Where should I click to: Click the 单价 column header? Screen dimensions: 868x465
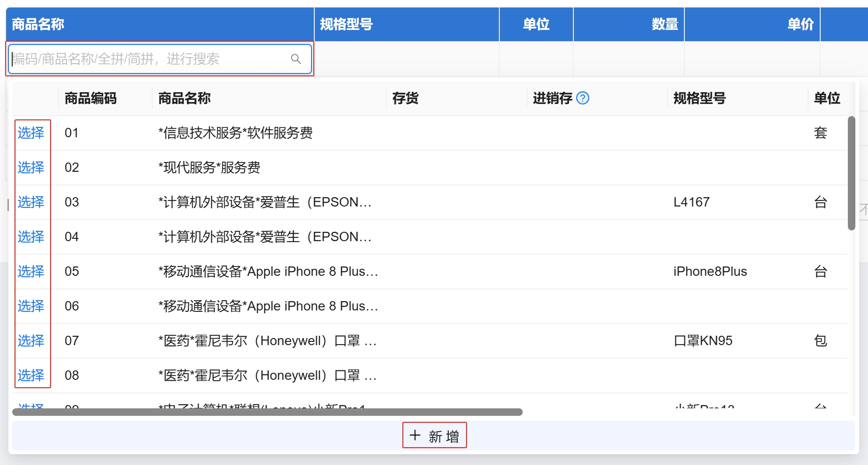pyautogui.click(x=800, y=24)
